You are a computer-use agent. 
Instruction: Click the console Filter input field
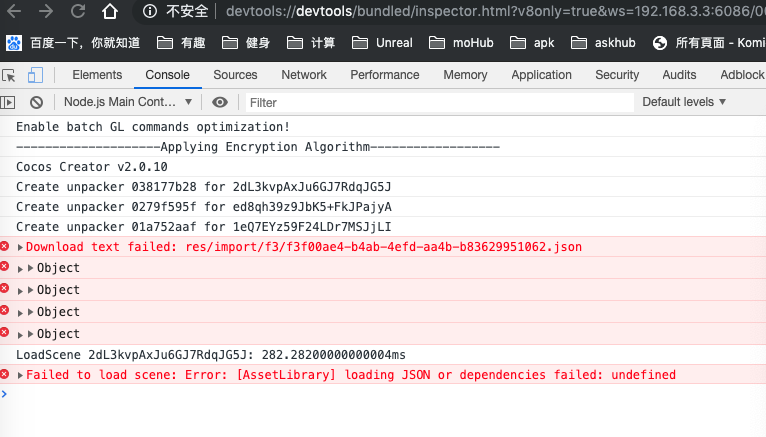point(438,102)
